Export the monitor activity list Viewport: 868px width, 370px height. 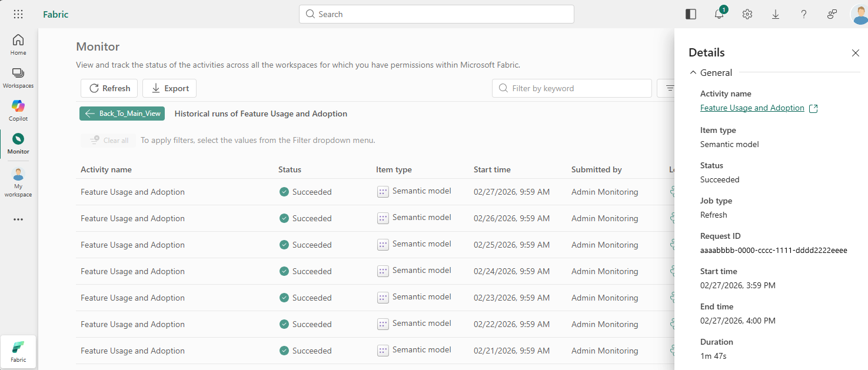coord(169,88)
